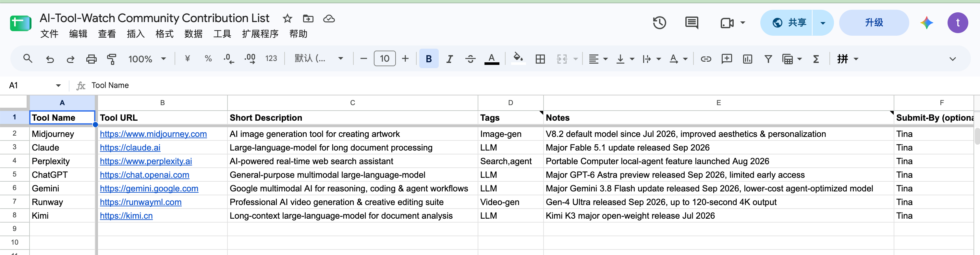Click the print icon
980x255 pixels.
(91, 59)
